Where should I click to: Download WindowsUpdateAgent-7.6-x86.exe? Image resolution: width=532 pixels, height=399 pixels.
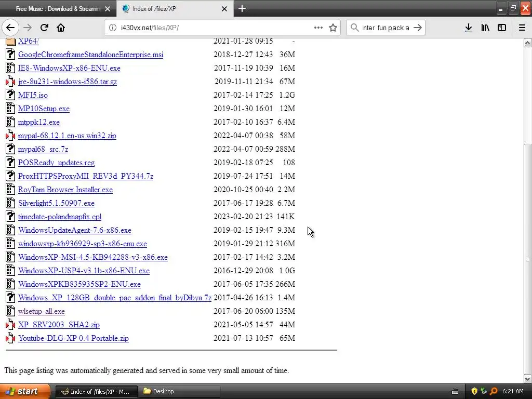click(75, 230)
